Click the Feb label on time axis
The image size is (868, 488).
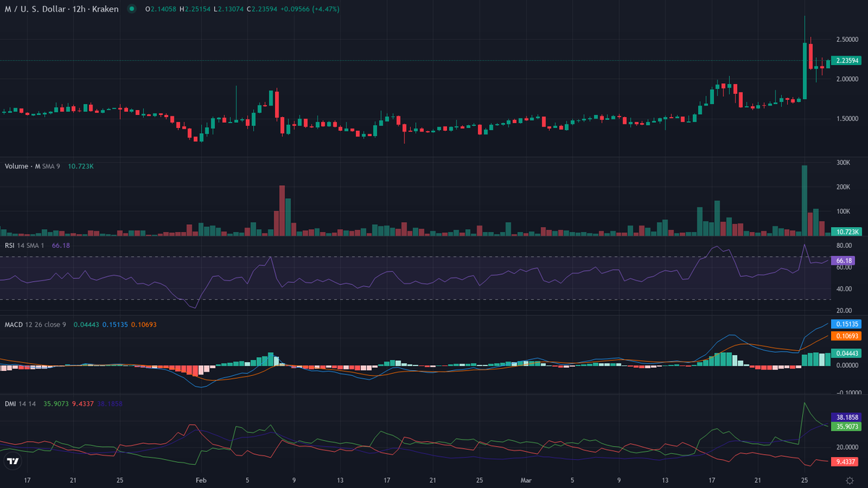pos(202,479)
